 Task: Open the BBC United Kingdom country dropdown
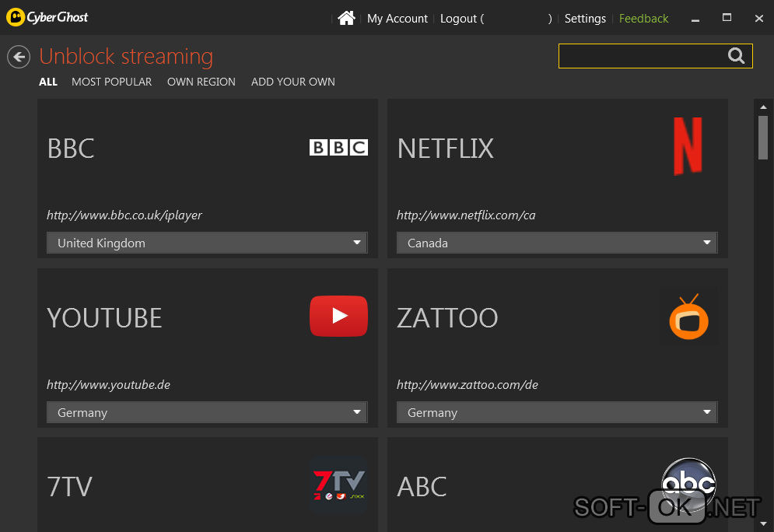coord(207,243)
